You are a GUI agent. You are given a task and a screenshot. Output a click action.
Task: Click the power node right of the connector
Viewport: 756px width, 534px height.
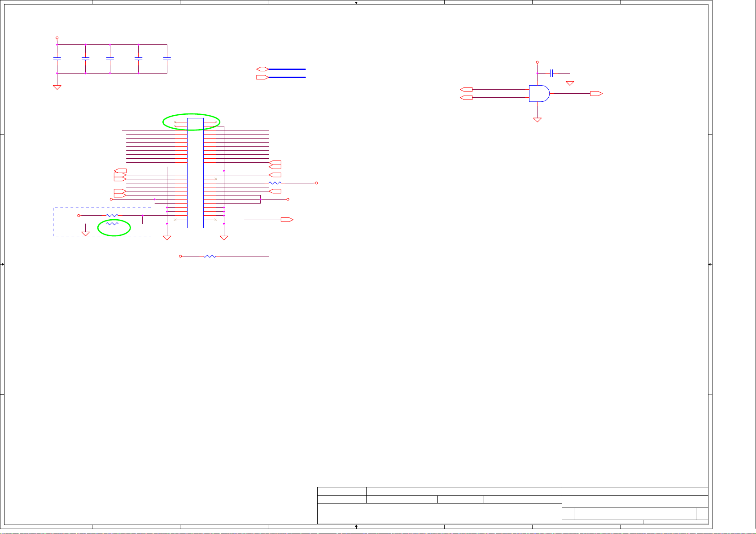pyautogui.click(x=288, y=199)
